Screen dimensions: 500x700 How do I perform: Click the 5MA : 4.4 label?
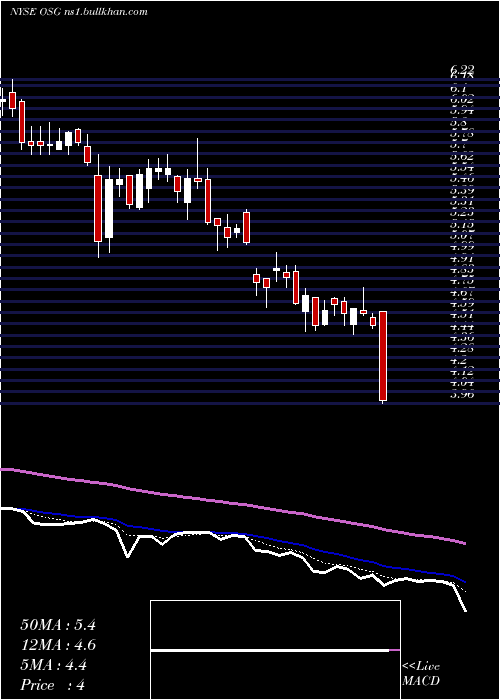(x=54, y=665)
